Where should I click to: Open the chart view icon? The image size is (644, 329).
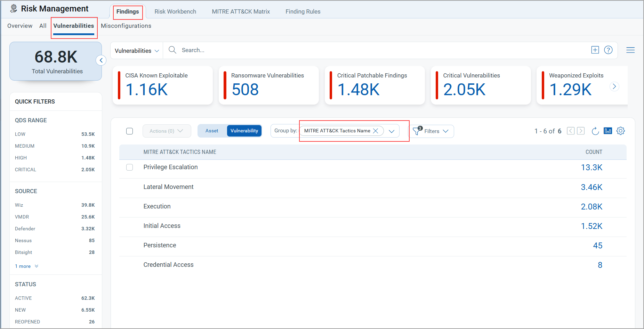608,131
